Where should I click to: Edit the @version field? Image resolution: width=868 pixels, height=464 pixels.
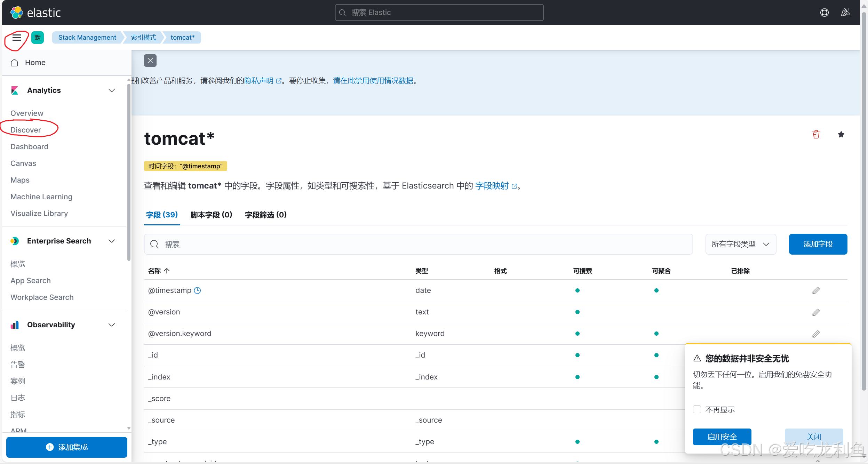point(816,312)
